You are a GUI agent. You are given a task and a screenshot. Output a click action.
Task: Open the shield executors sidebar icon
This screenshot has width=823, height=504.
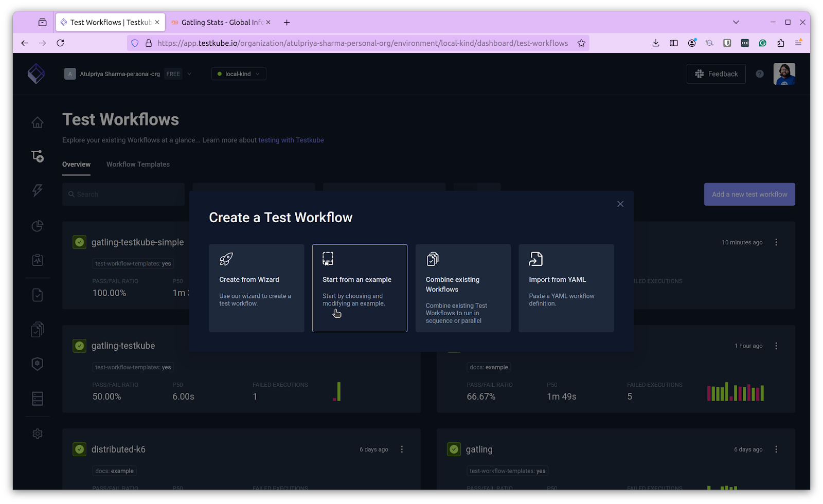(38, 364)
